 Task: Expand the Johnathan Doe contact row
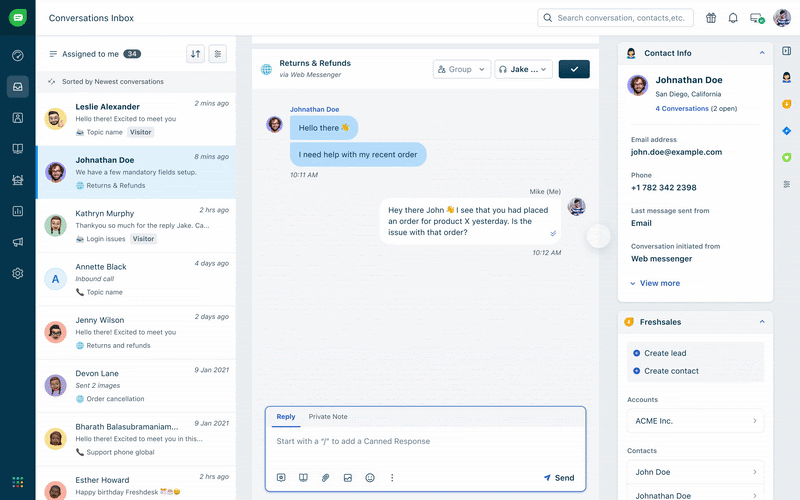pyautogui.click(x=695, y=495)
